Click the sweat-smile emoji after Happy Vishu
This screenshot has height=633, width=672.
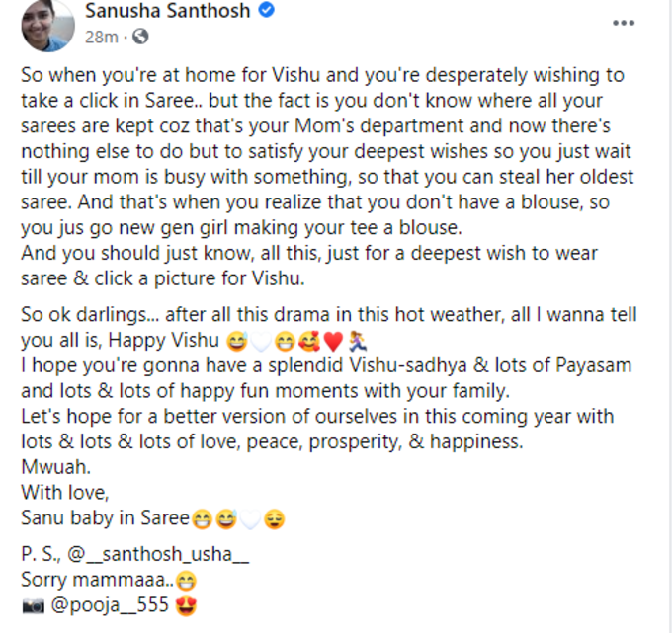click(237, 342)
